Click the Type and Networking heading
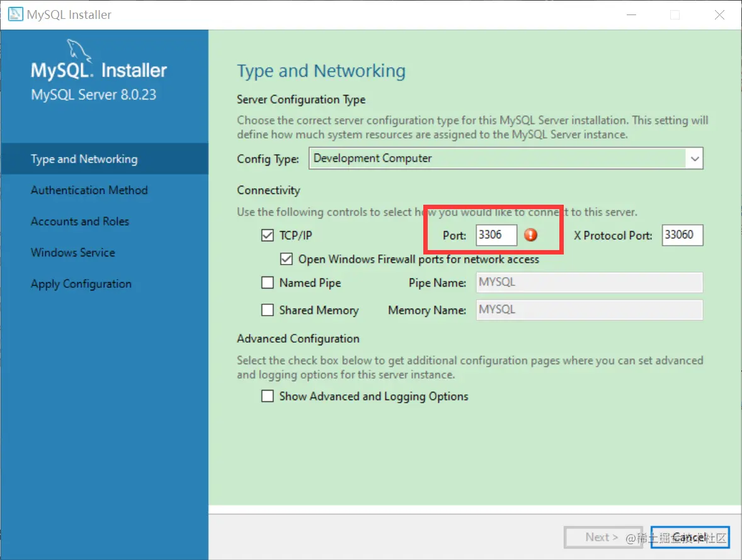Image resolution: width=742 pixels, height=560 pixels. tap(321, 71)
